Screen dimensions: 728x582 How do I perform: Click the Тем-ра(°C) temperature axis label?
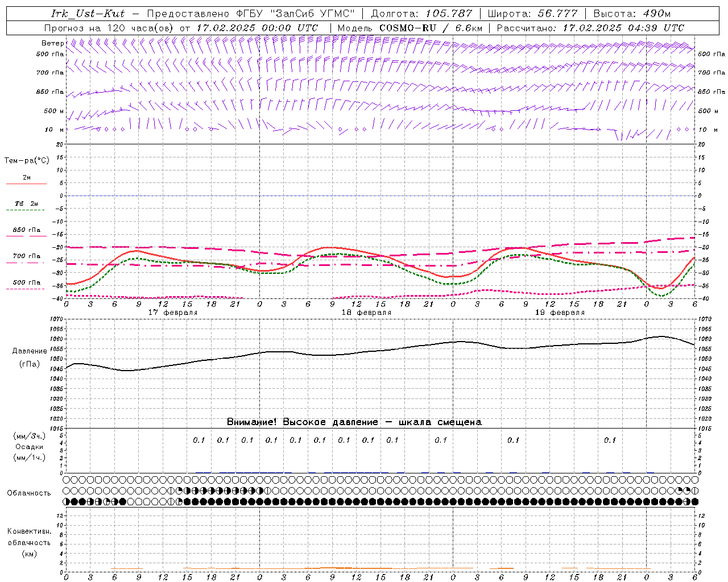(27, 161)
